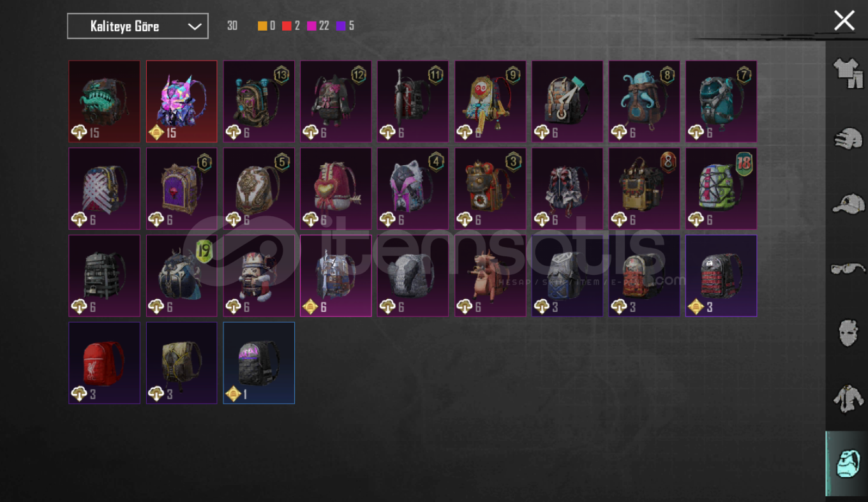This screenshot has height=502, width=868.
Task: Open the outfits clothing category icon
Action: click(848, 73)
